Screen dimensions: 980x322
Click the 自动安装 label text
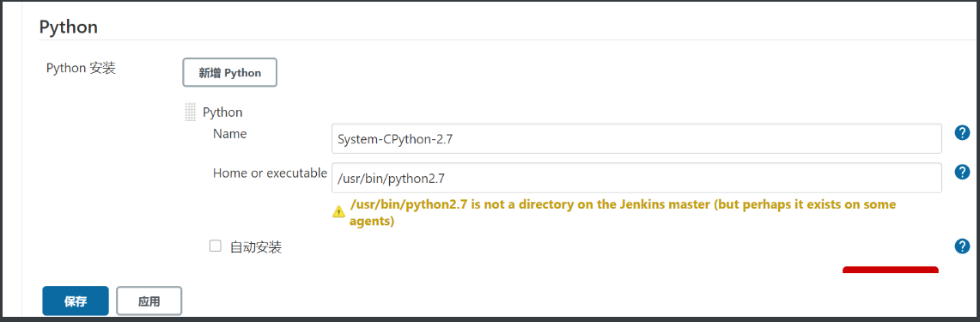[x=256, y=247]
